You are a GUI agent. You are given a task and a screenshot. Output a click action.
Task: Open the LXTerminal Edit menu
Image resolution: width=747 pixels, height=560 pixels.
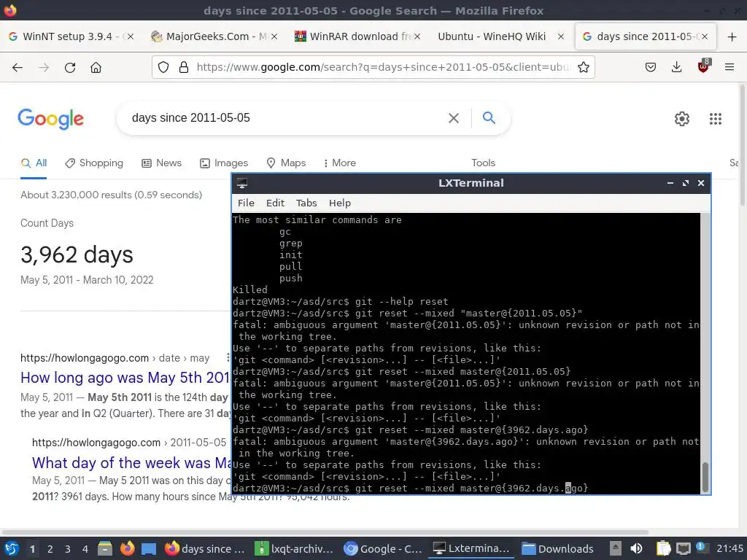point(275,203)
